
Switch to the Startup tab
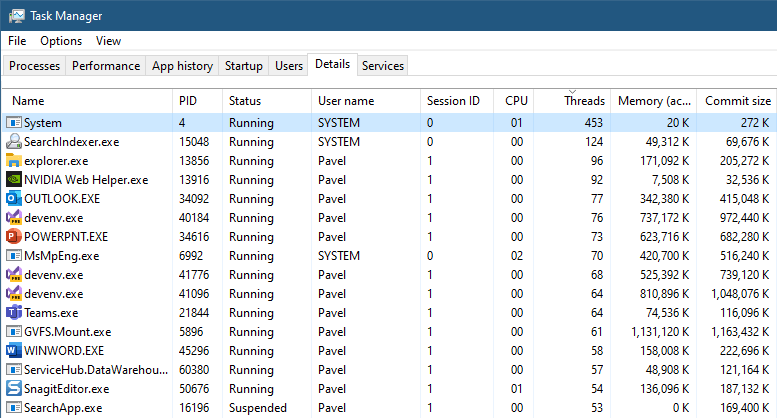(244, 66)
